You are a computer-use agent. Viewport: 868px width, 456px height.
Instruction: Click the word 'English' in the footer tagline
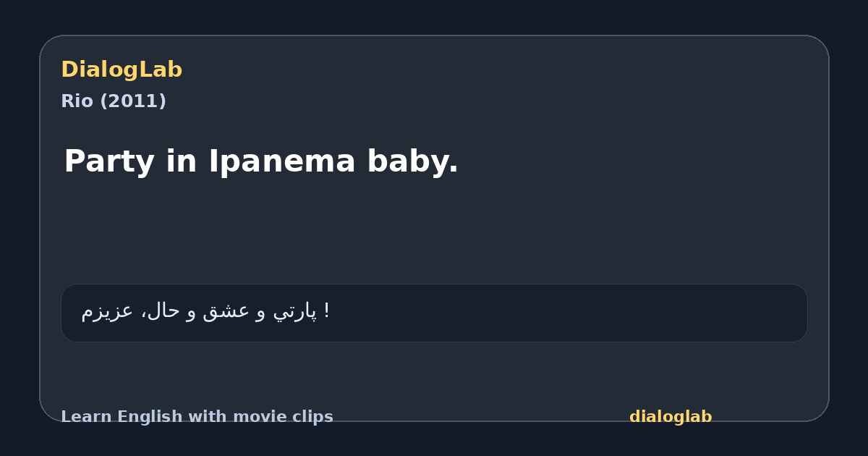tap(150, 417)
